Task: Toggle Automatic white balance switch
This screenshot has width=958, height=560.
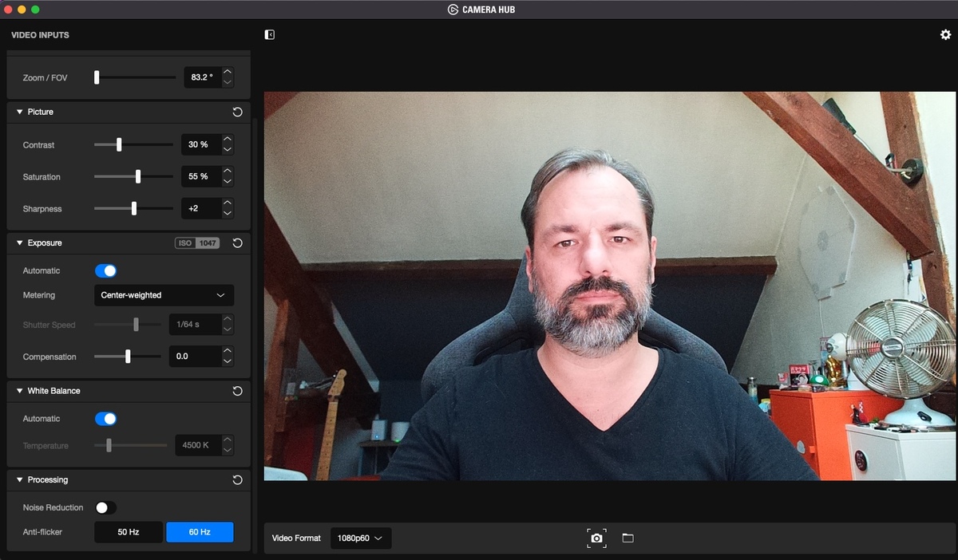Action: coord(105,419)
